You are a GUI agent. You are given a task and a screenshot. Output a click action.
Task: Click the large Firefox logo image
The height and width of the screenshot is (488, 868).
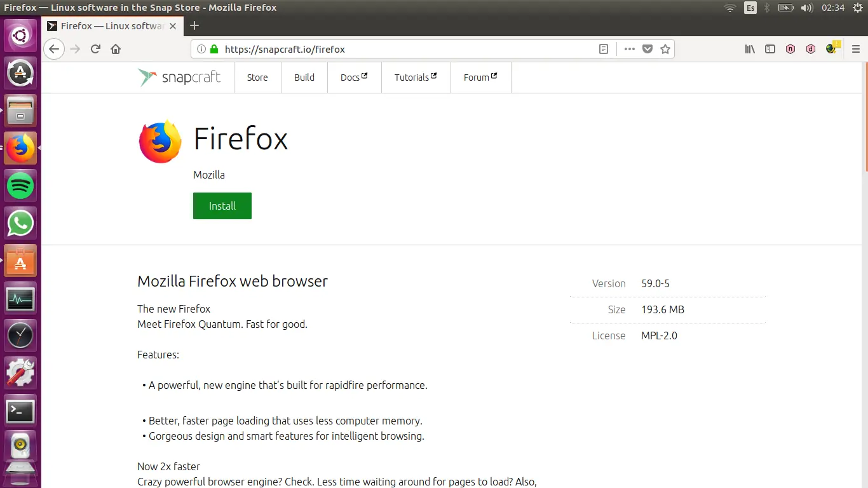pyautogui.click(x=160, y=142)
